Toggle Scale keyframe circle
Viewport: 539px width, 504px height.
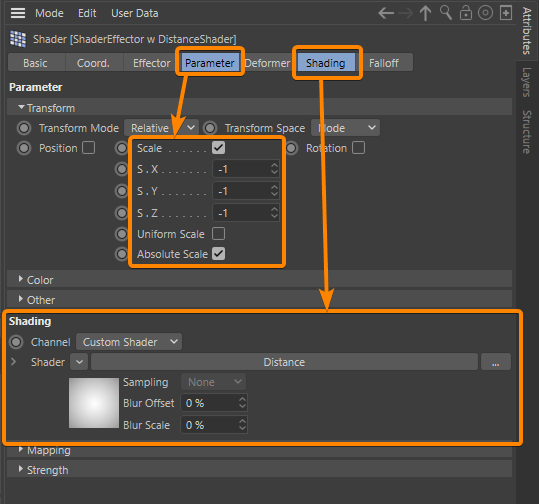pos(122,148)
